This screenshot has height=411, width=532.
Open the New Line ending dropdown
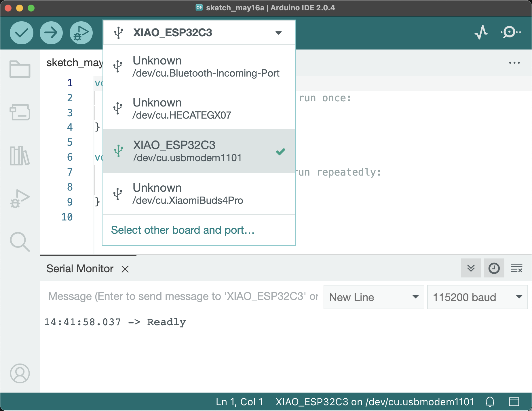pyautogui.click(x=374, y=297)
